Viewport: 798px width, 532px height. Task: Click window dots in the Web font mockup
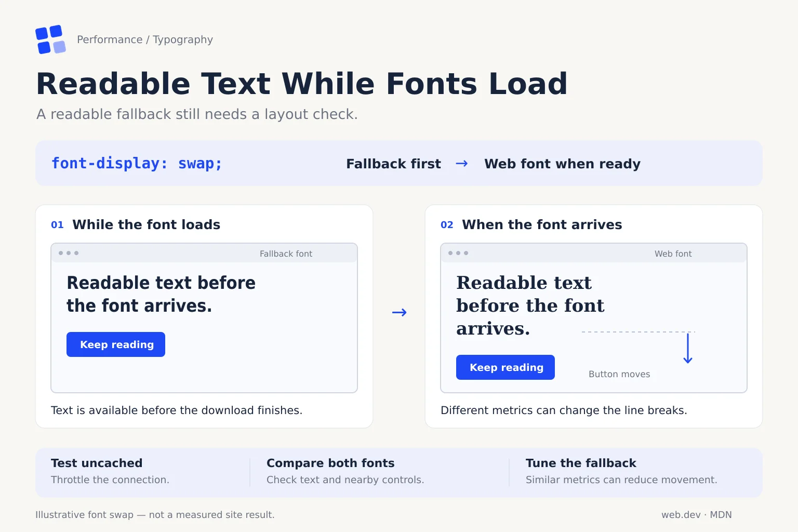click(458, 253)
